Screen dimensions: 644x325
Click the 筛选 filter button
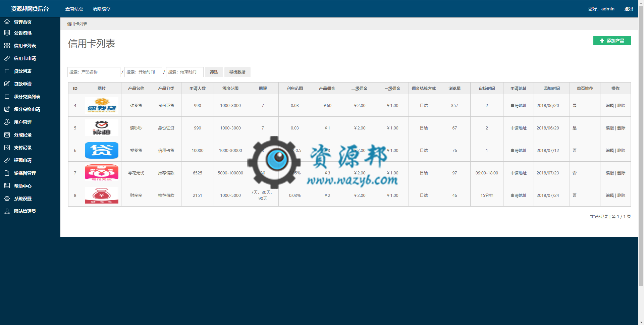[214, 72]
